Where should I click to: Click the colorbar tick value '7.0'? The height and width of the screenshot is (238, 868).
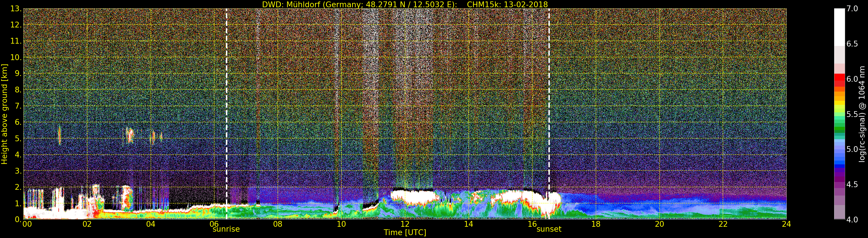(852, 9)
